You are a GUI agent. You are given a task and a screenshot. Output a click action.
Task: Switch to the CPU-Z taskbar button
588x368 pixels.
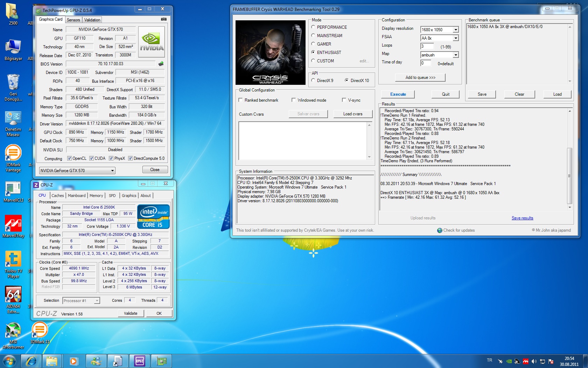coord(139,361)
